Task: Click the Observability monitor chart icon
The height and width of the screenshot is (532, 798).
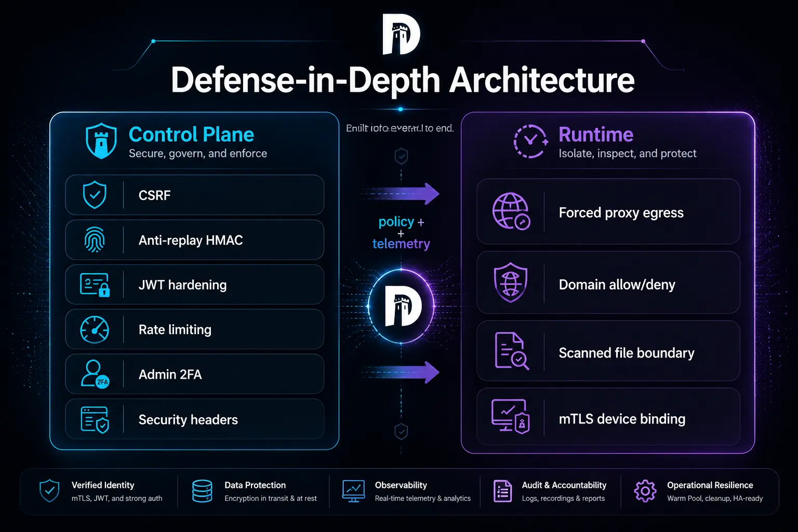Action: pos(353,491)
